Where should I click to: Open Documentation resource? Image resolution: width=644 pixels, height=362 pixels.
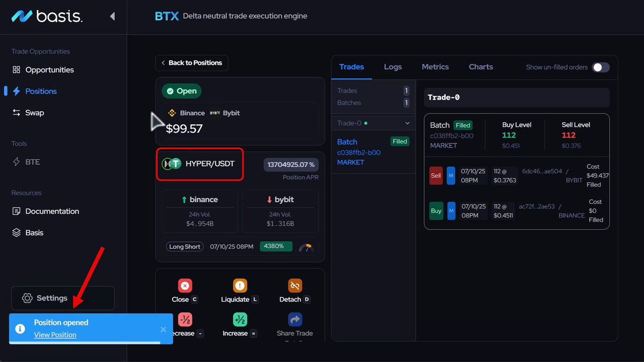click(52, 211)
